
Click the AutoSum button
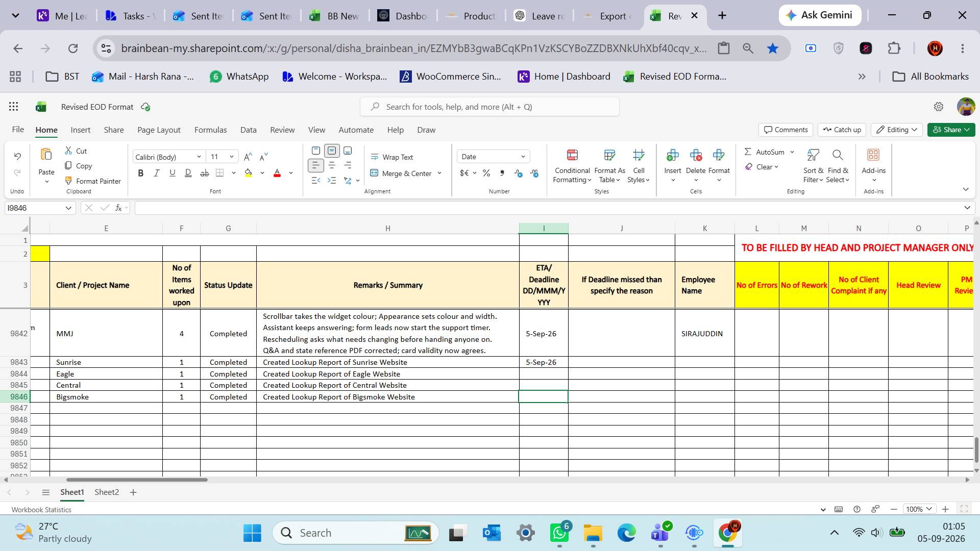click(764, 152)
